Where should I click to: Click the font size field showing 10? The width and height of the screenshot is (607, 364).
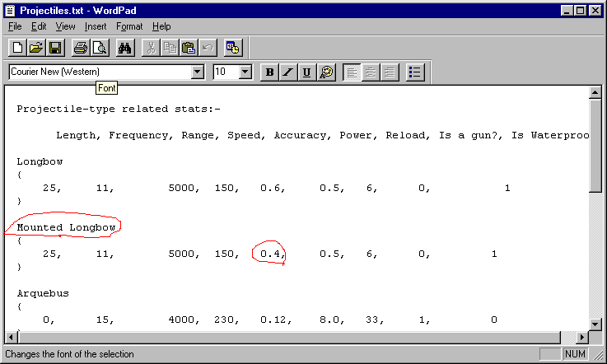226,72
